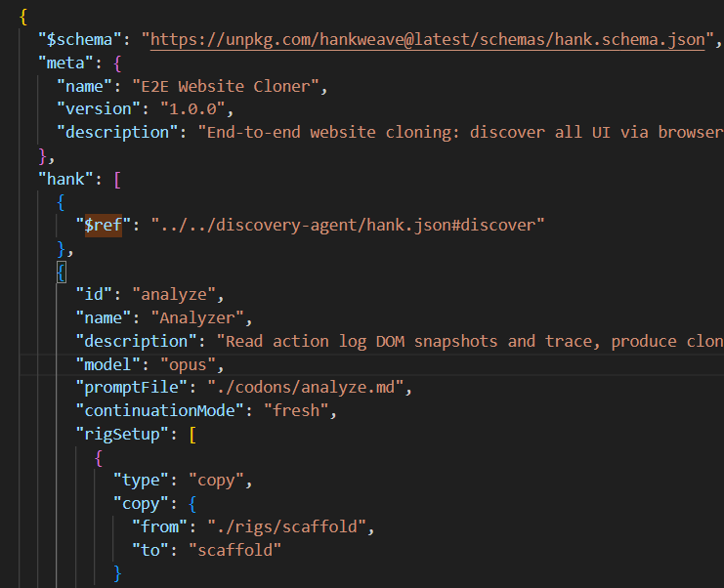724x588 pixels.
Task: Click the opening brace after "meta"
Action: click(x=117, y=63)
